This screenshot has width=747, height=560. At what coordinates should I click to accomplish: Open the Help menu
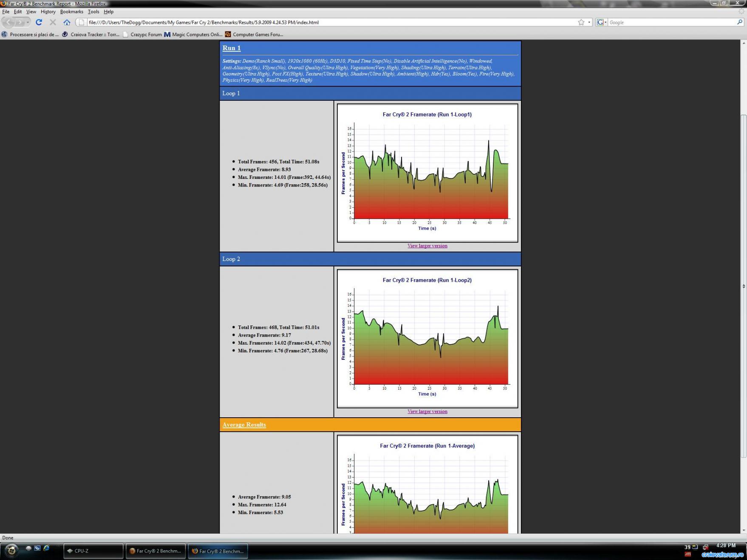108,11
